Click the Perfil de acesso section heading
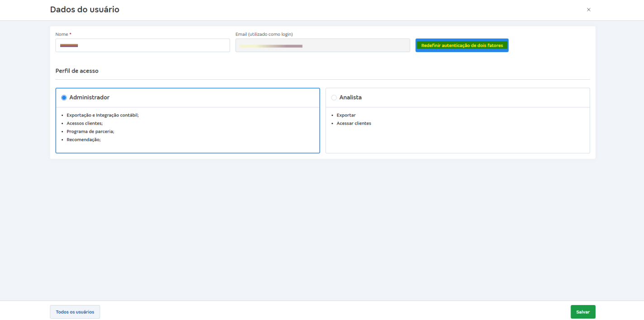 [x=77, y=71]
